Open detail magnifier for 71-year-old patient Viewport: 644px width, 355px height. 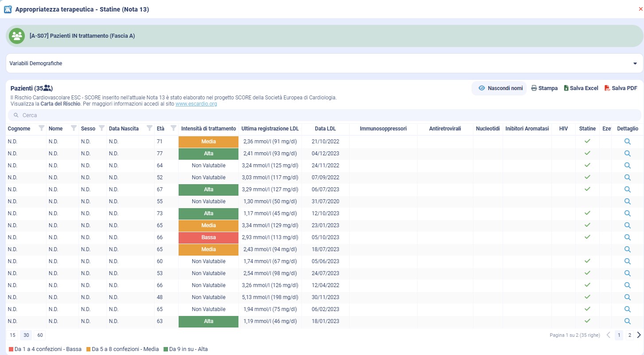pos(627,142)
